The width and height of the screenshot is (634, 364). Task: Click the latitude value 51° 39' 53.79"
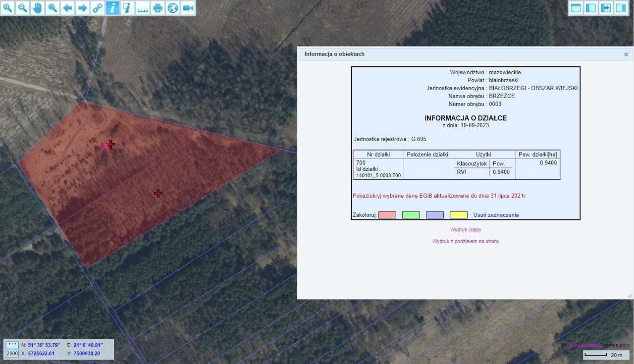44,345
